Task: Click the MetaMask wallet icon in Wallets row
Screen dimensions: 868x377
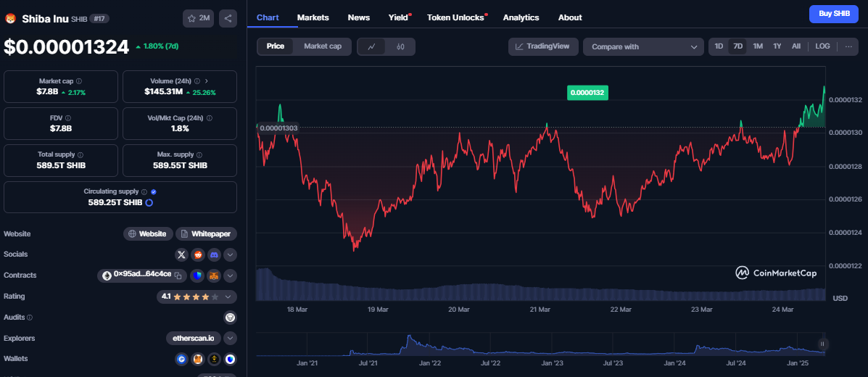Action: [x=198, y=360]
